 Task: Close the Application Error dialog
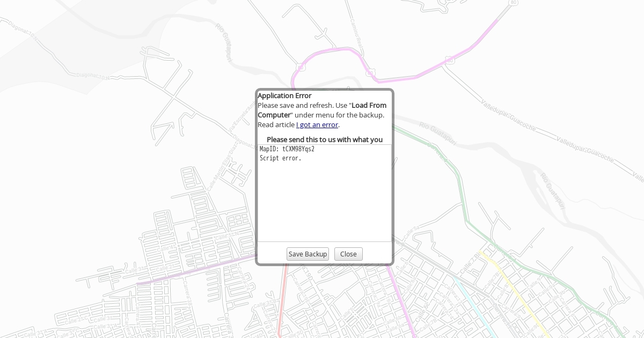(x=348, y=254)
